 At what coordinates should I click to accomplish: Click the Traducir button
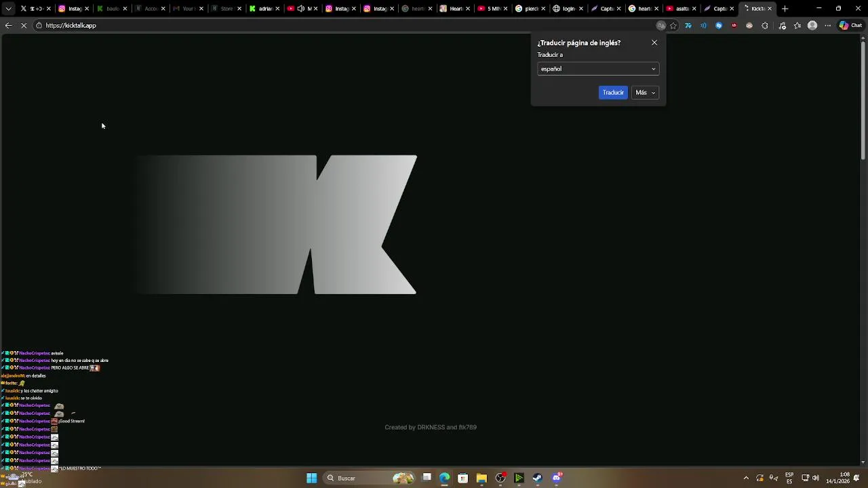(613, 92)
